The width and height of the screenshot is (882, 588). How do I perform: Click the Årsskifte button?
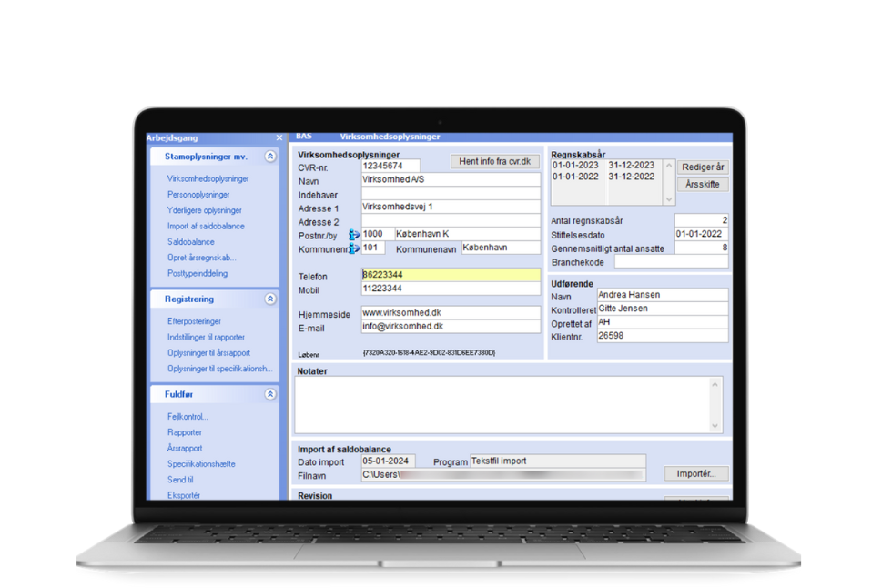[x=703, y=184]
